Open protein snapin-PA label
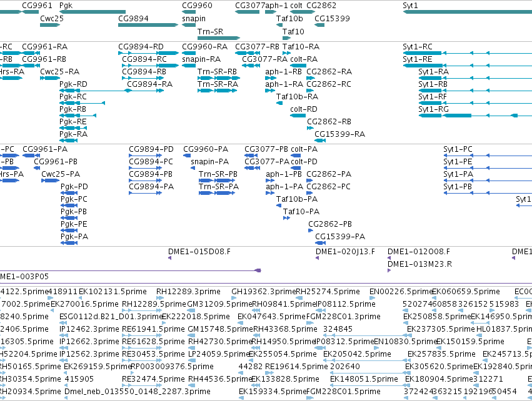 coord(209,162)
